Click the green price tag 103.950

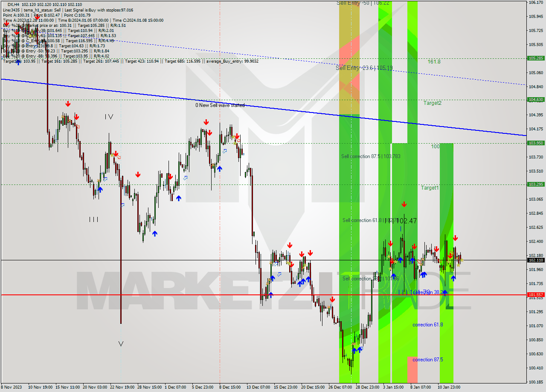(536, 143)
